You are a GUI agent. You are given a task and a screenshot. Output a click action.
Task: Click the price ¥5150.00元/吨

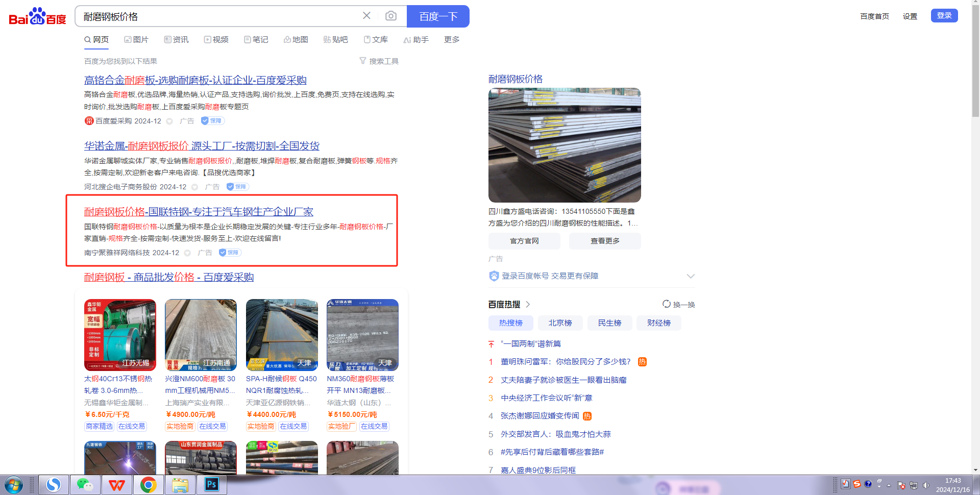click(352, 414)
